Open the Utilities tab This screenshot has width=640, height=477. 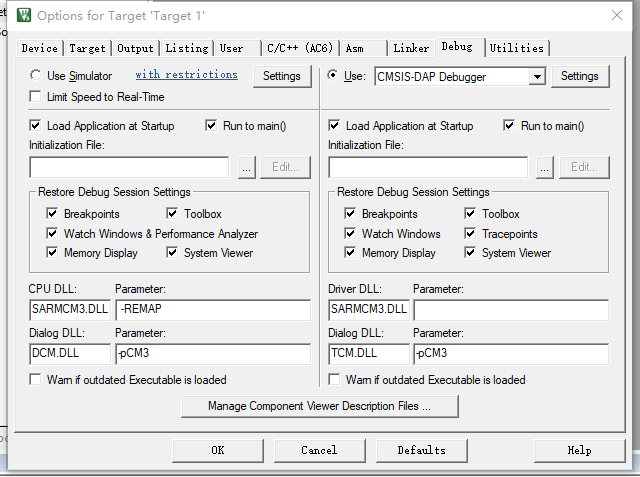[x=516, y=48]
